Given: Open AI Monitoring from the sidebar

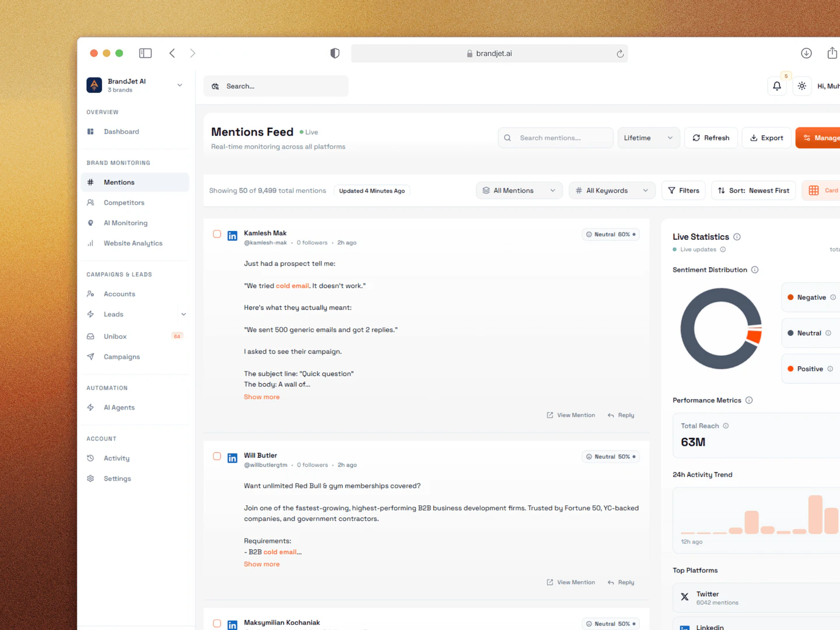Looking at the screenshot, I should click(125, 223).
